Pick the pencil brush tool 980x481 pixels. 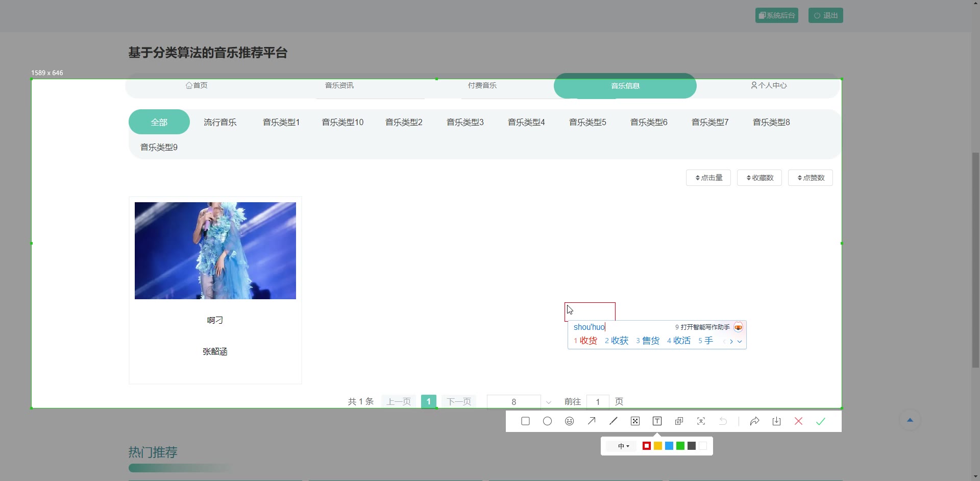pyautogui.click(x=613, y=421)
